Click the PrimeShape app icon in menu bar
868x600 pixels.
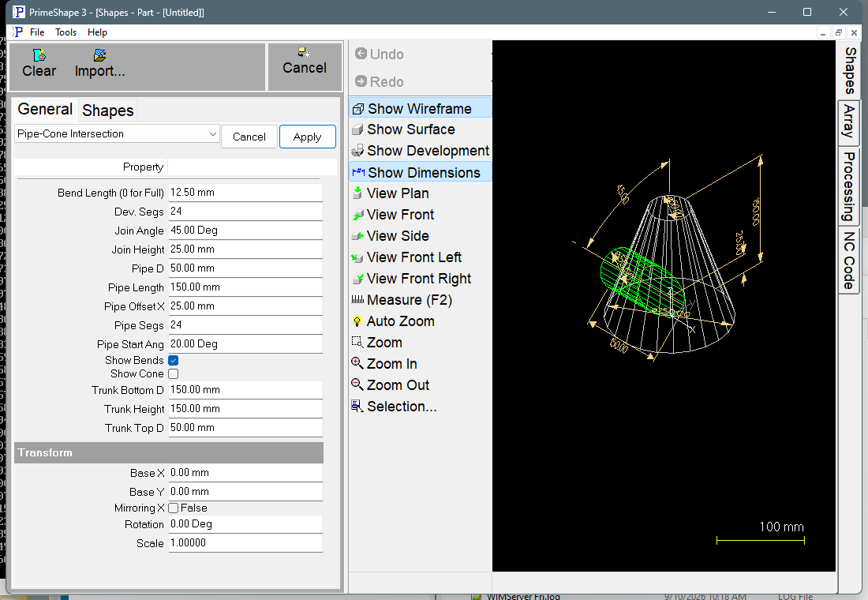click(x=18, y=32)
